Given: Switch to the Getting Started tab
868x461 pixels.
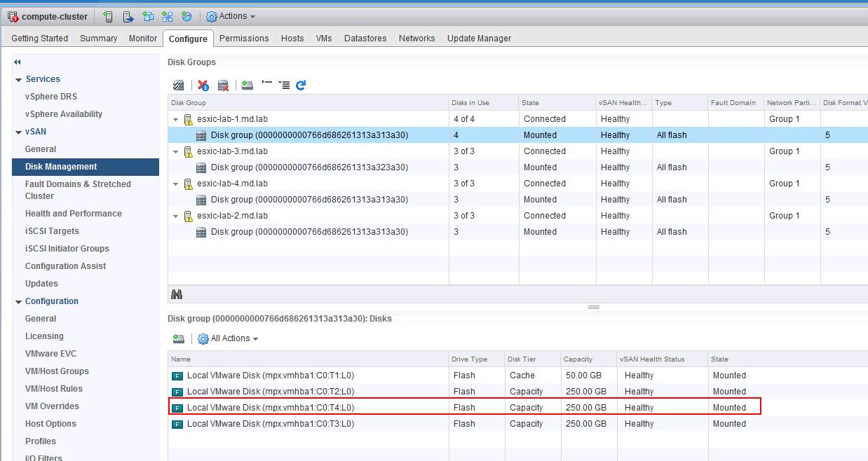Looking at the screenshot, I should coord(40,39).
